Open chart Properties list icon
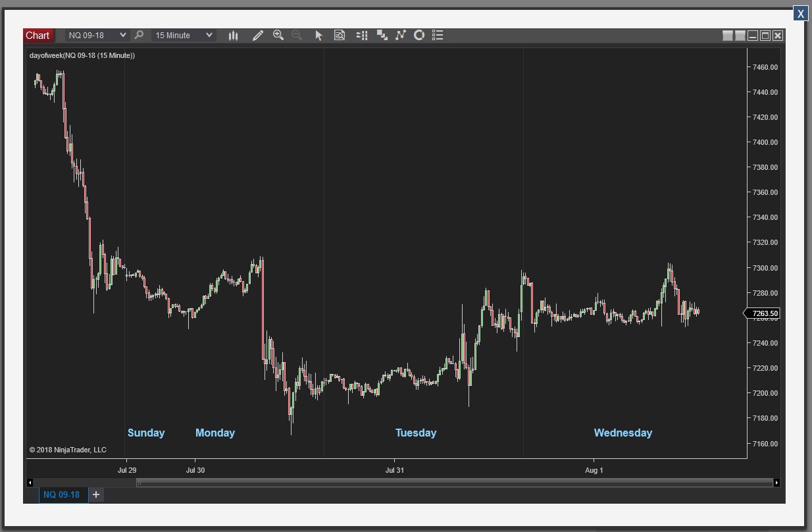The height and width of the screenshot is (532, 812). click(x=438, y=36)
